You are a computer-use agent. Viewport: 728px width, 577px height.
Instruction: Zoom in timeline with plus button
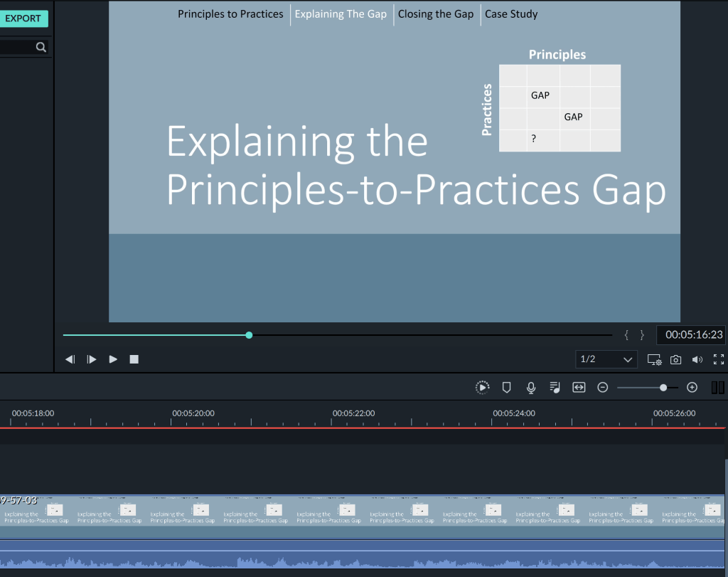692,387
